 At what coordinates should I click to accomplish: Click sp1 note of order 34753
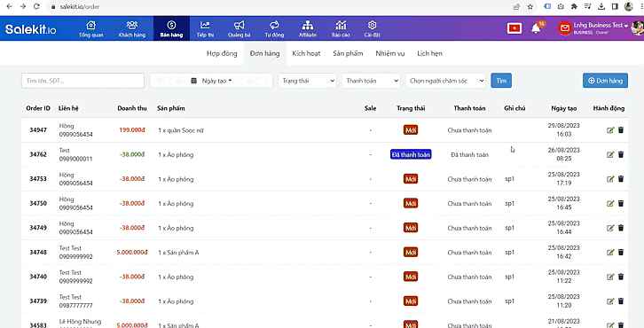509,179
